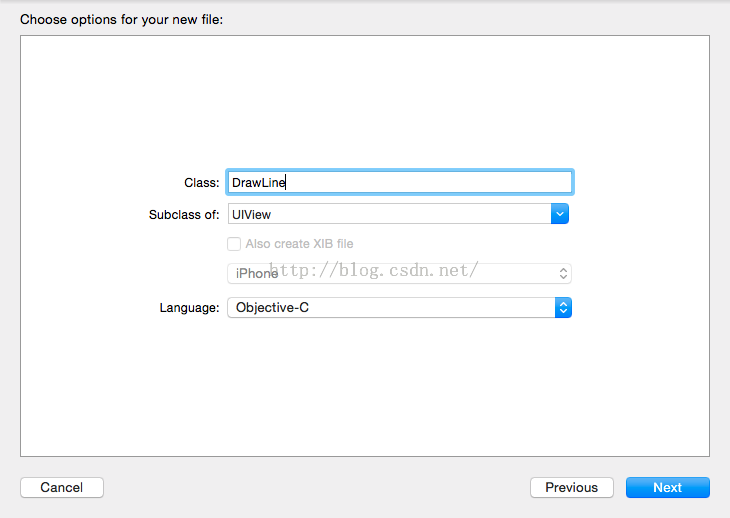This screenshot has height=518, width=730.
Task: Toggle the Also create XIB file checkbox
Action: 234,244
